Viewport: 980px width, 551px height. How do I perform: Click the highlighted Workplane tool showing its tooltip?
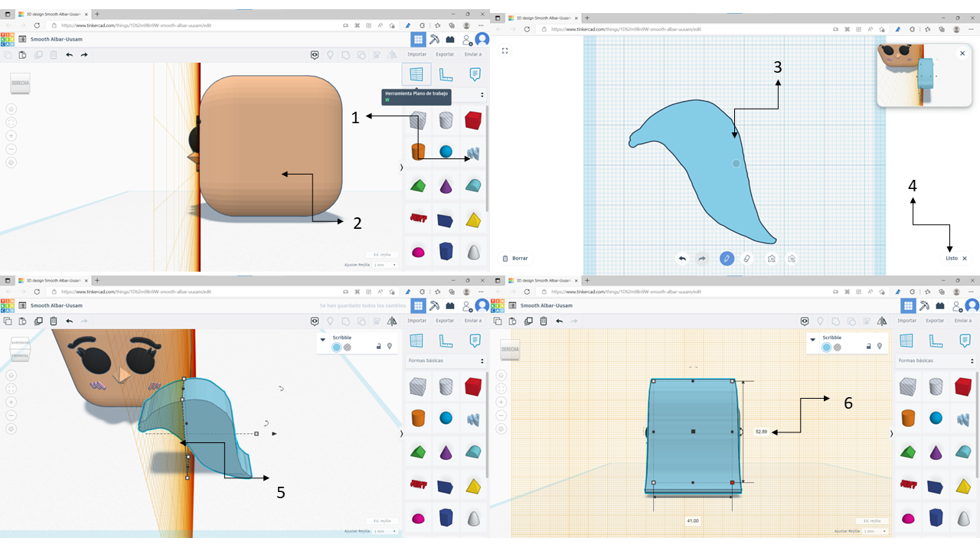416,74
